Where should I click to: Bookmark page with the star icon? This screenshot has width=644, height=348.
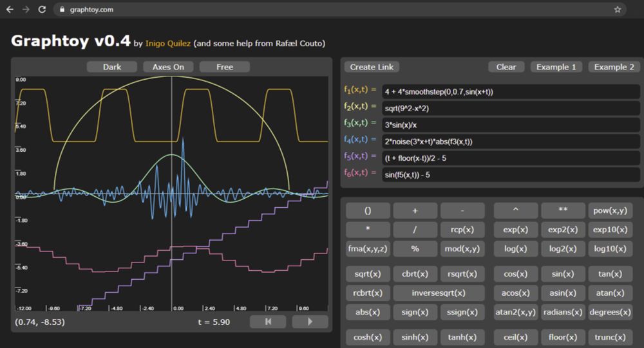click(x=618, y=10)
